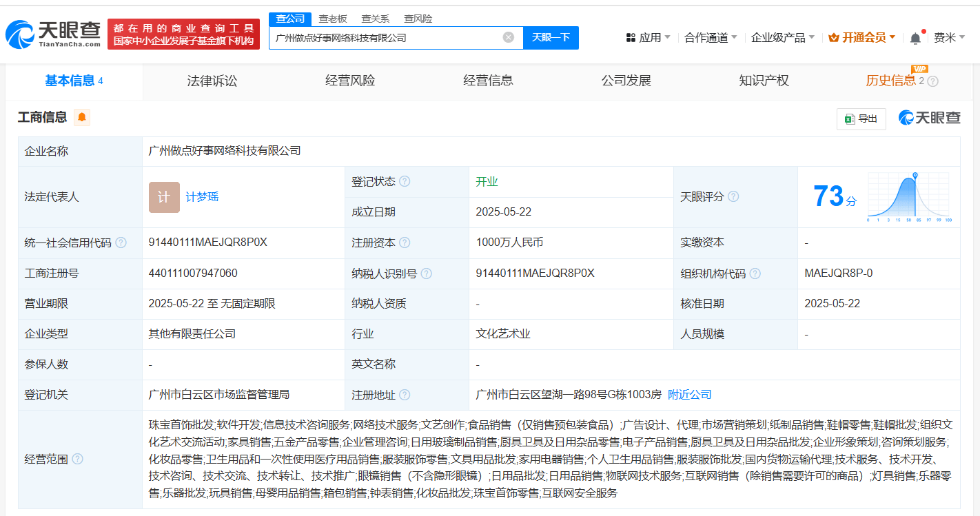Click the 文化艺术业 industry value
Screen dimensions: 980x516
(503, 334)
